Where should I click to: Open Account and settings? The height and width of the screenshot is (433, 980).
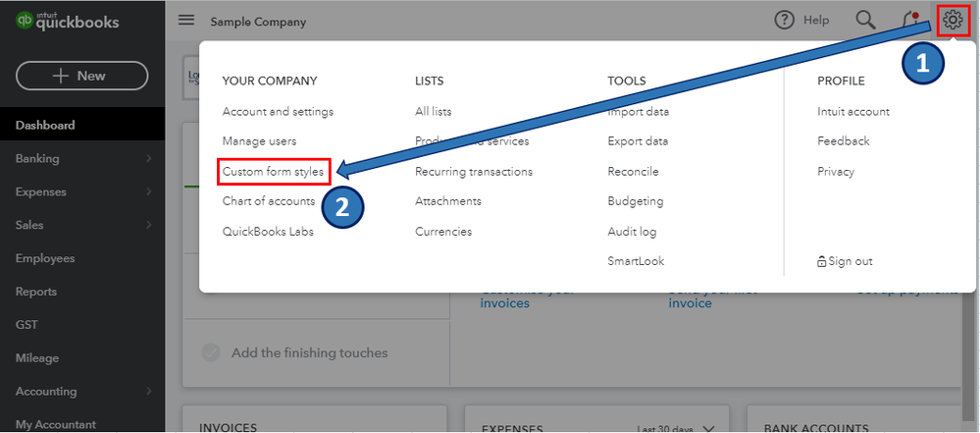coord(278,112)
